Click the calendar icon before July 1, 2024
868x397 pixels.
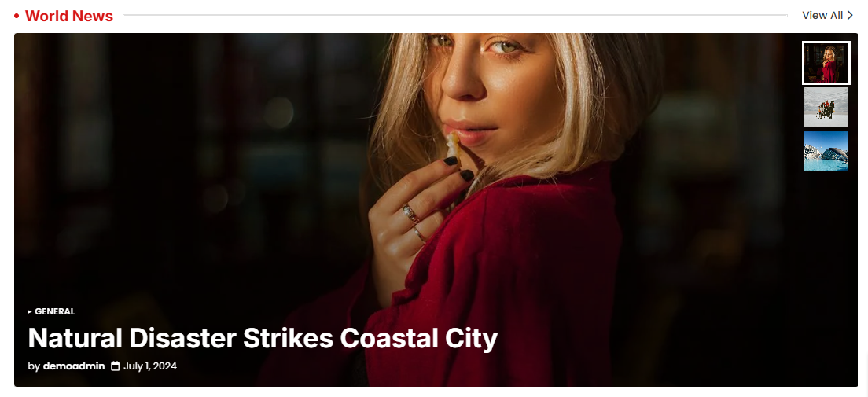click(115, 366)
